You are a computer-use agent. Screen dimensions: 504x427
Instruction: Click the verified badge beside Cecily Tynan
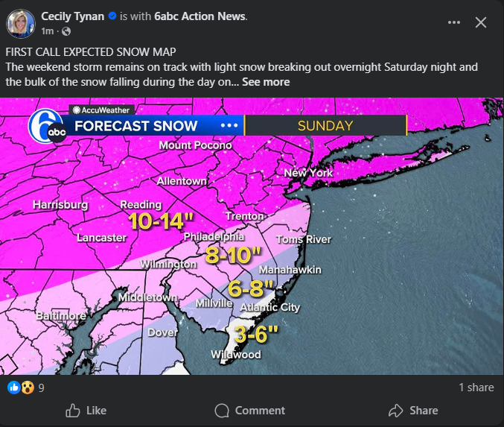tap(111, 16)
